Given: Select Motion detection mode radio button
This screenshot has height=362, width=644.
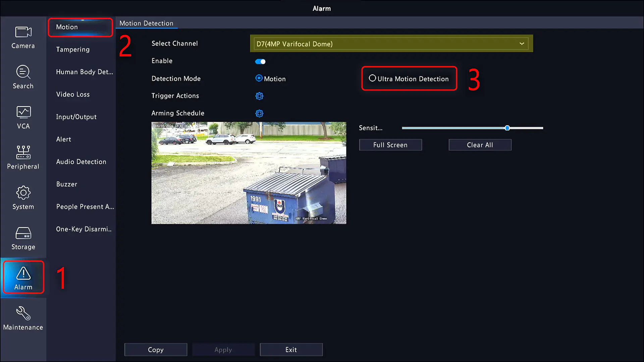Looking at the screenshot, I should tap(258, 79).
